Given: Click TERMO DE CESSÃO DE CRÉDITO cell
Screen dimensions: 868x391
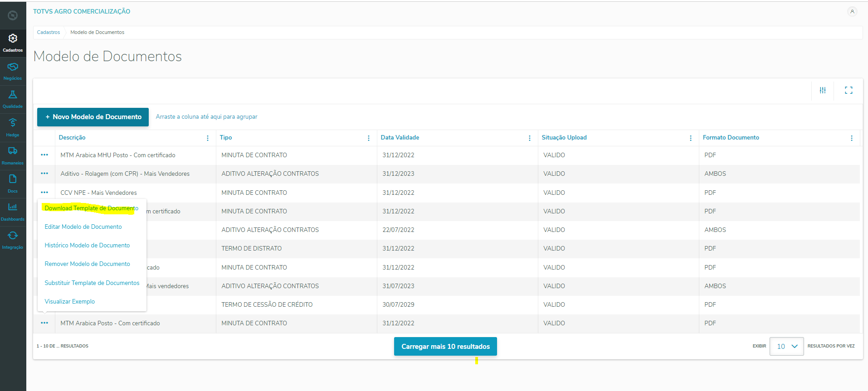Looking at the screenshot, I should tap(267, 304).
